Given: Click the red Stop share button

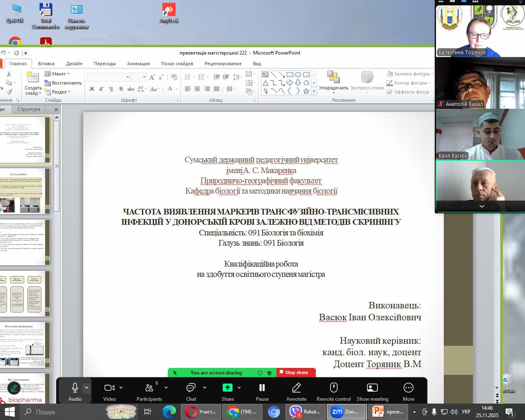Looking at the screenshot, I should (296, 372).
